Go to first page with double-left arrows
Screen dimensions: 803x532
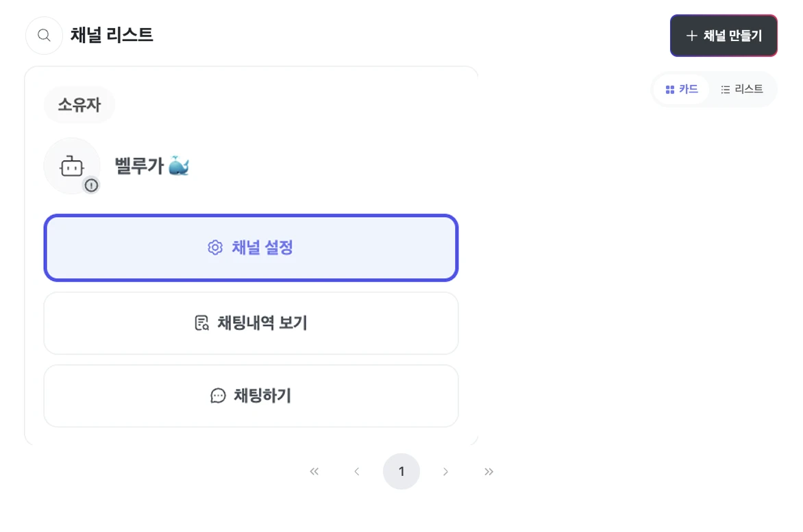(x=314, y=471)
